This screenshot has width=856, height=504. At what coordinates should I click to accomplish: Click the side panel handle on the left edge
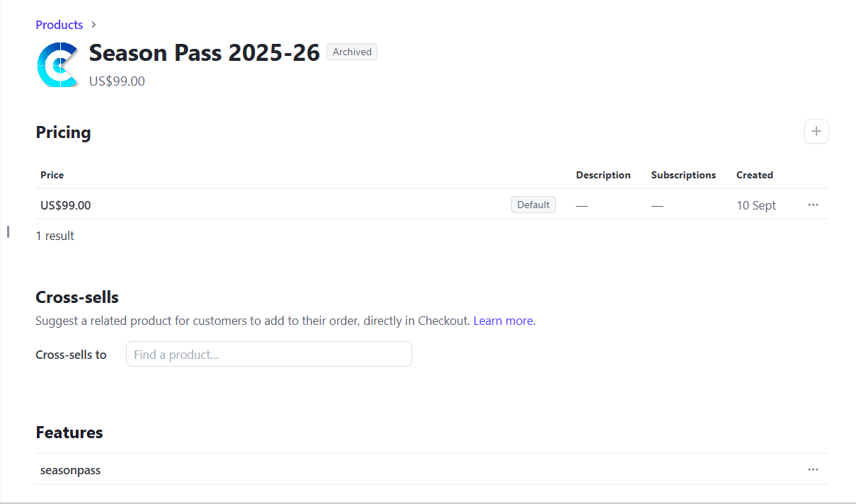[x=8, y=231]
